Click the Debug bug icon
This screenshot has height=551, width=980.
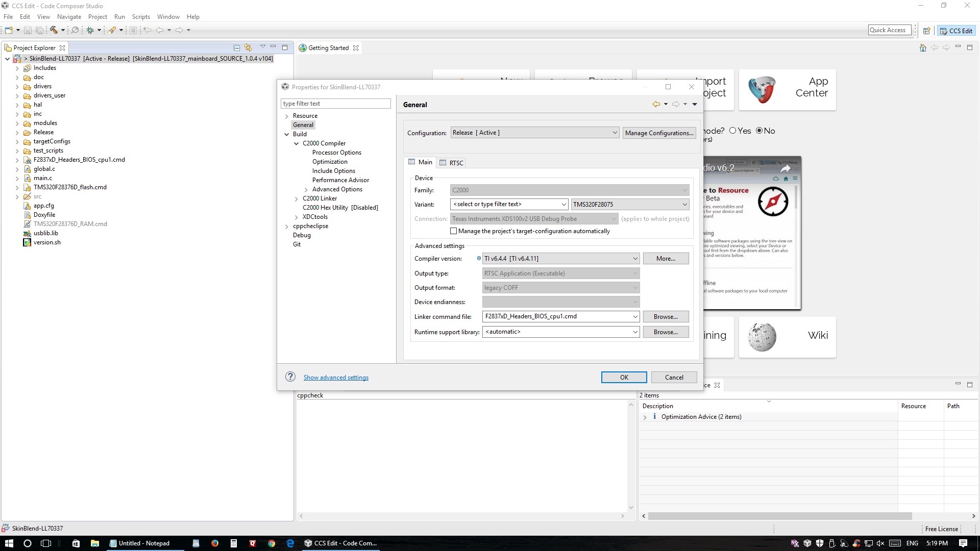pos(90,31)
